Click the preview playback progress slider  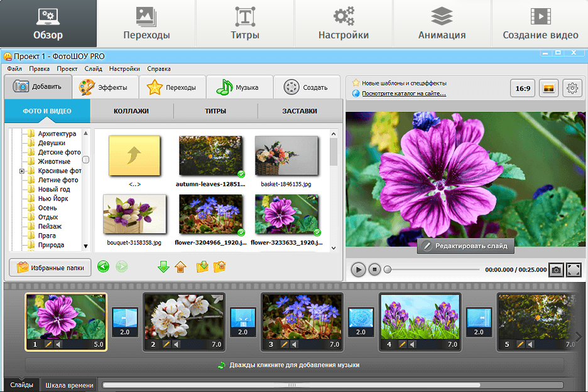432,269
